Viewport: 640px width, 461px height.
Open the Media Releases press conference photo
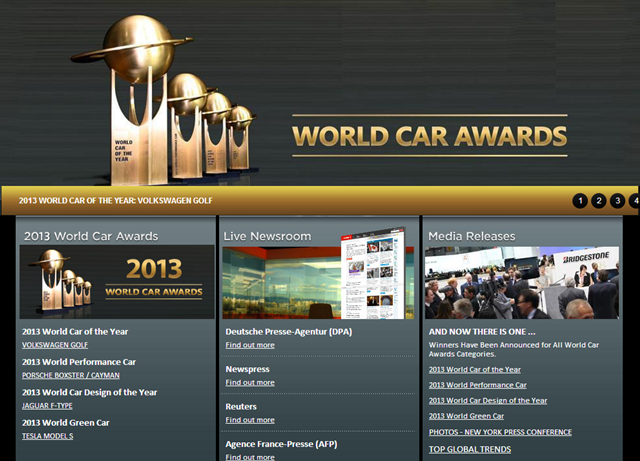pyautogui.click(x=523, y=282)
